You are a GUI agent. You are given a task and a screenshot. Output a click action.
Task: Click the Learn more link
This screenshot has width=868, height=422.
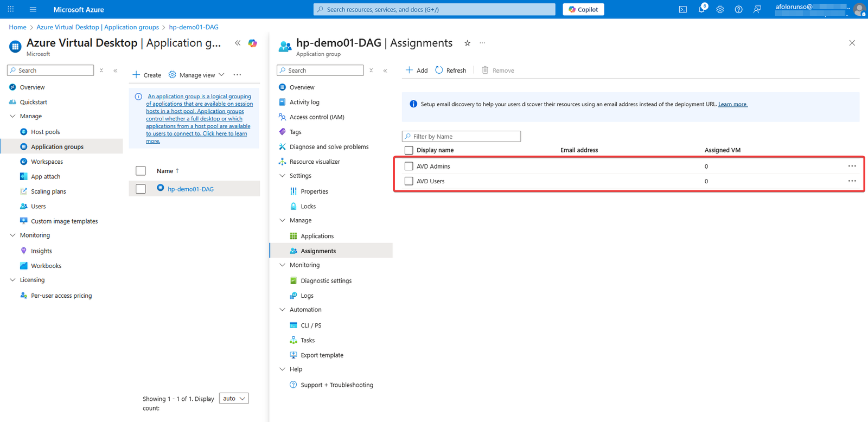coord(732,104)
